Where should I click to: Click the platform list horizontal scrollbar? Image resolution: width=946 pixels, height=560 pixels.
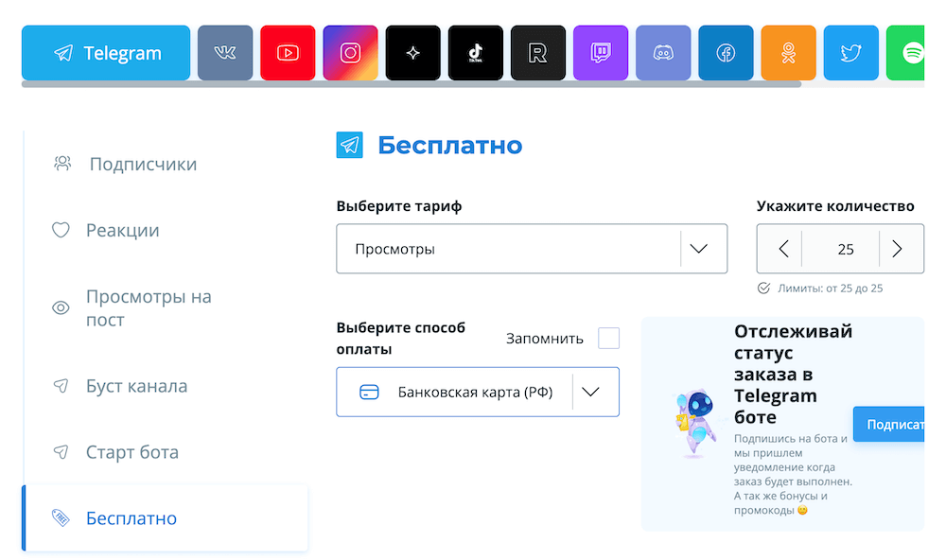coord(412,84)
